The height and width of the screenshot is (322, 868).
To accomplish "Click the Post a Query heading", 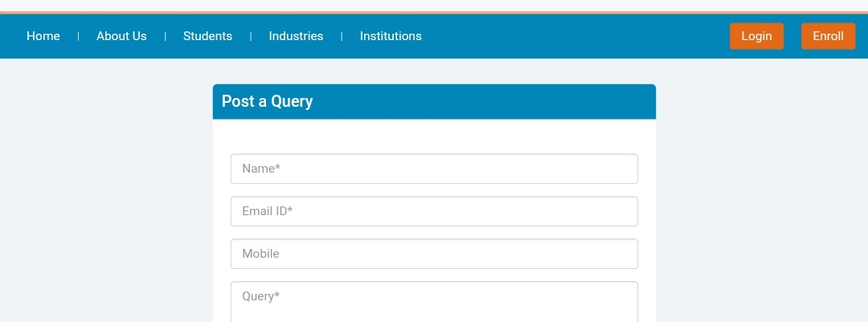I will [x=267, y=102].
